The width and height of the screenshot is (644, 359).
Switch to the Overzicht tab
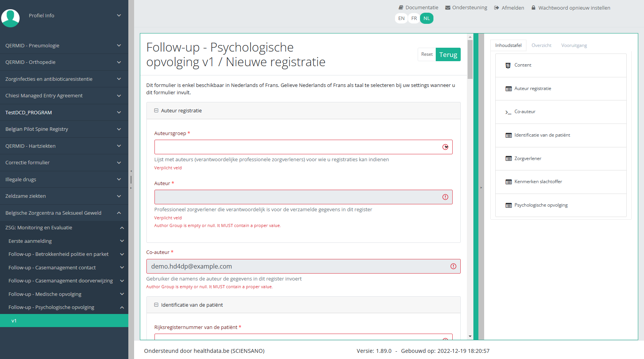point(541,45)
